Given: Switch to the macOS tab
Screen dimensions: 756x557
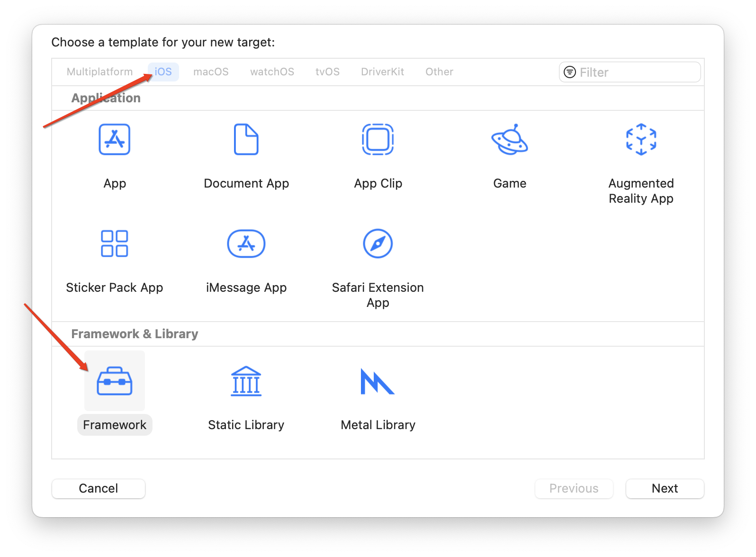Looking at the screenshot, I should click(x=211, y=72).
